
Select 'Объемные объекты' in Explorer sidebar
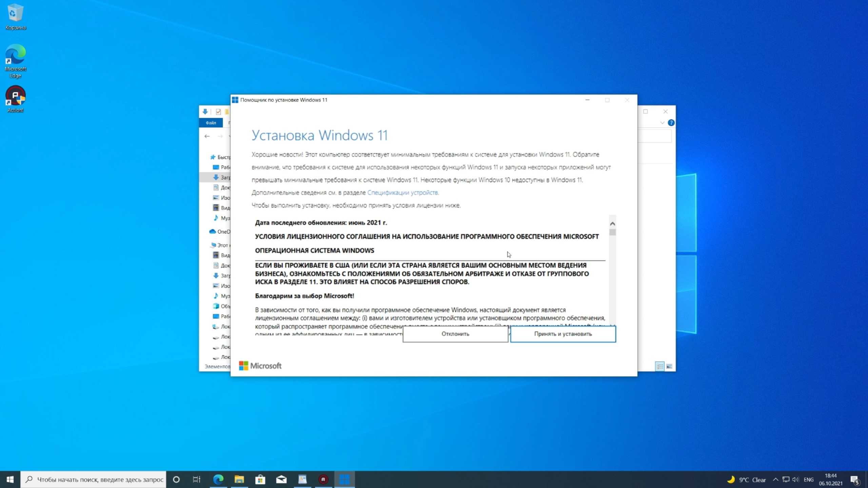point(221,306)
